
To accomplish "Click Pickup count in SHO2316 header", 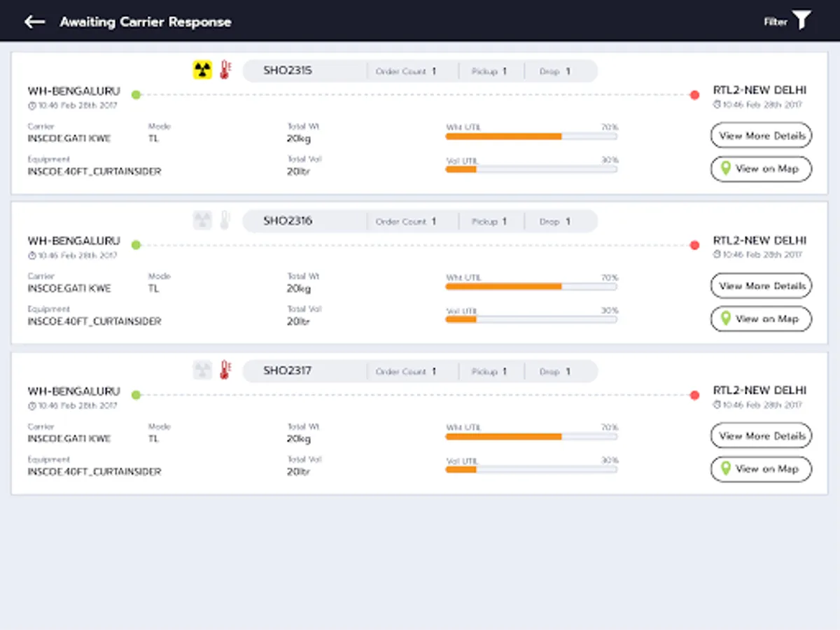I will coord(489,221).
